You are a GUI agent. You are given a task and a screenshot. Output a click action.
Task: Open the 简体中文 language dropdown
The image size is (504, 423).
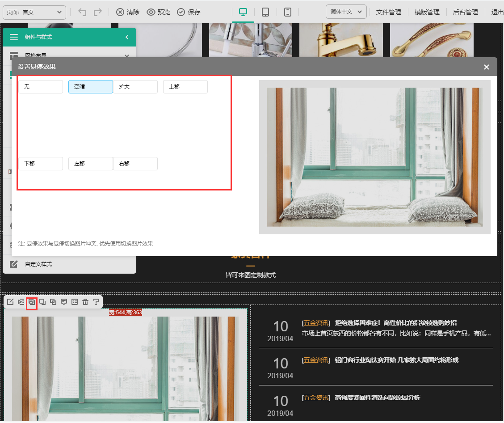346,12
